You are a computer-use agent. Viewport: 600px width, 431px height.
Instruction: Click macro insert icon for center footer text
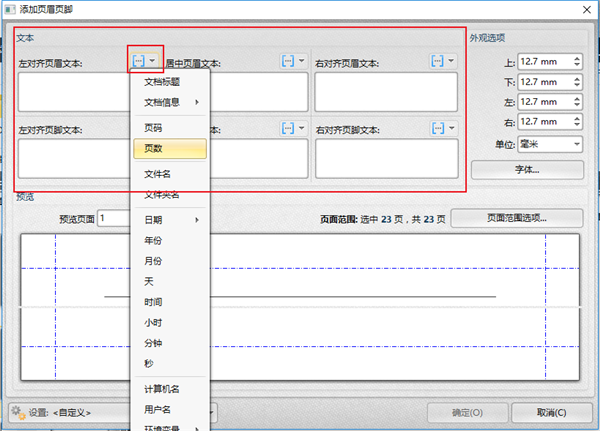coord(288,128)
